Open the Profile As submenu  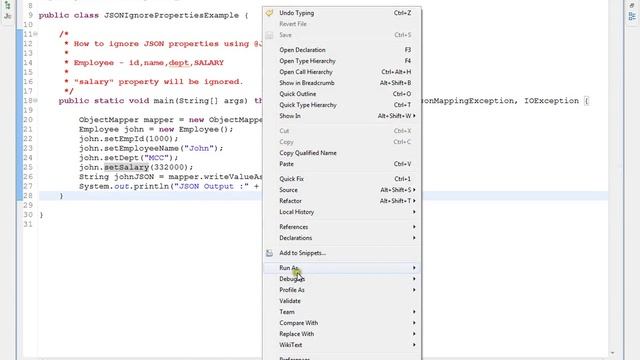(x=342, y=290)
